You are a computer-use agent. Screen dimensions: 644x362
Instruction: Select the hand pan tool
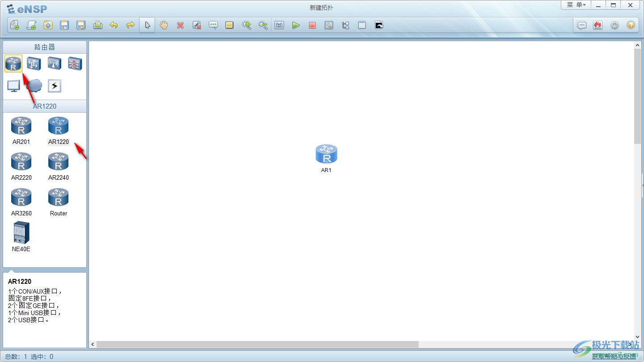tap(164, 25)
